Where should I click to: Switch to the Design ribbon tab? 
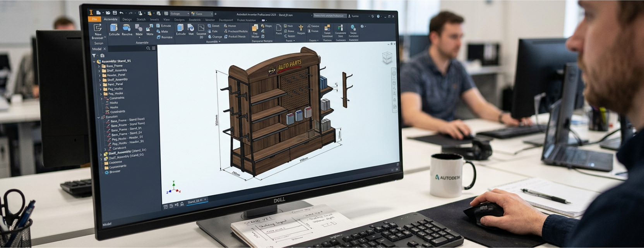coord(127,19)
